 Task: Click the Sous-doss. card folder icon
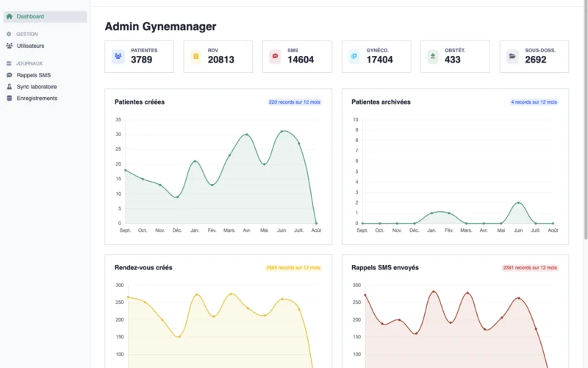512,57
